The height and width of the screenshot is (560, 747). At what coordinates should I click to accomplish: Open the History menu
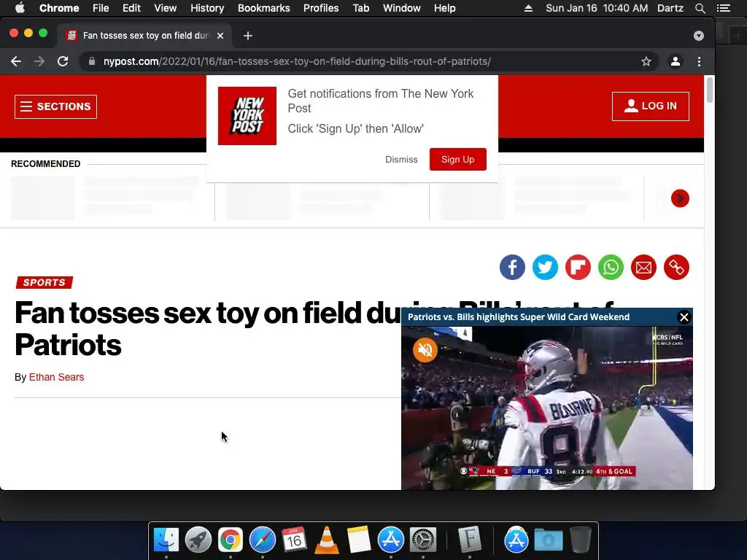click(x=207, y=8)
